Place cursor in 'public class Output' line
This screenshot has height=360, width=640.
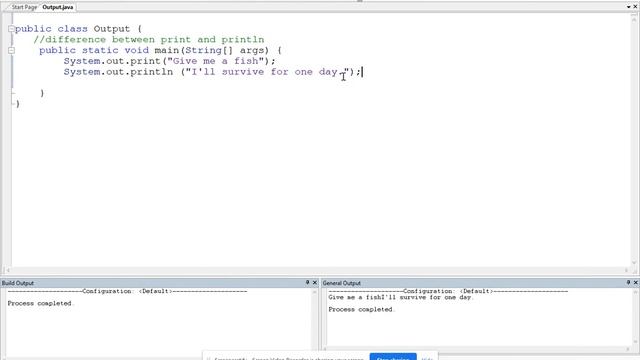pyautogui.click(x=78, y=29)
